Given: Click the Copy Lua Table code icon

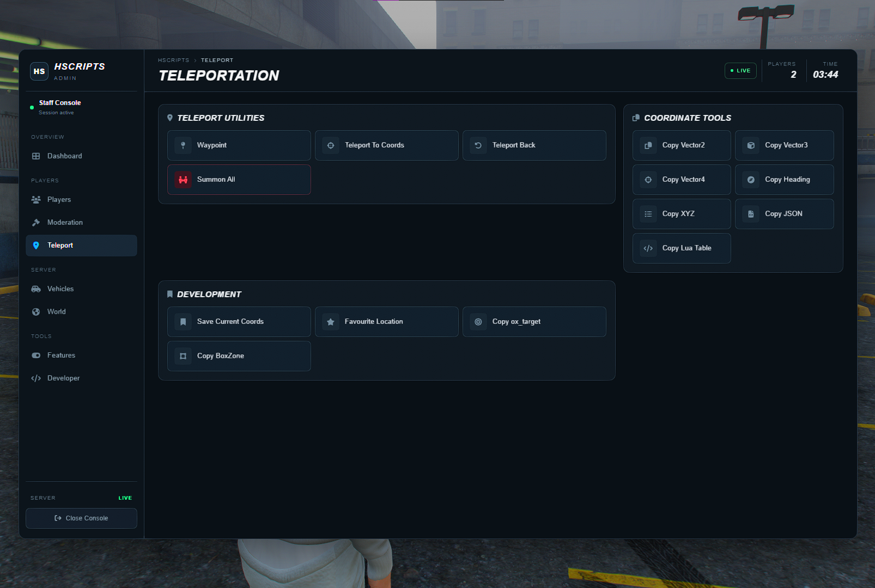Looking at the screenshot, I should (x=648, y=248).
